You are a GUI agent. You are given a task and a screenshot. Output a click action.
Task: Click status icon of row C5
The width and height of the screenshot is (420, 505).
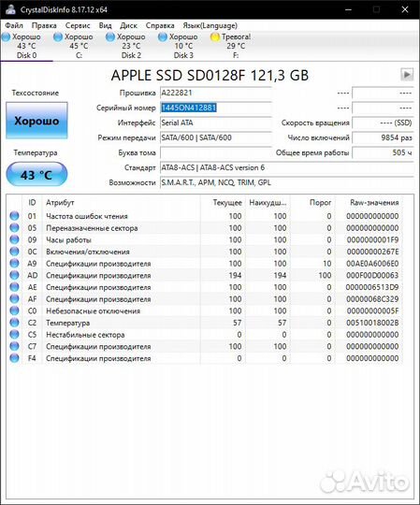coord(14,334)
